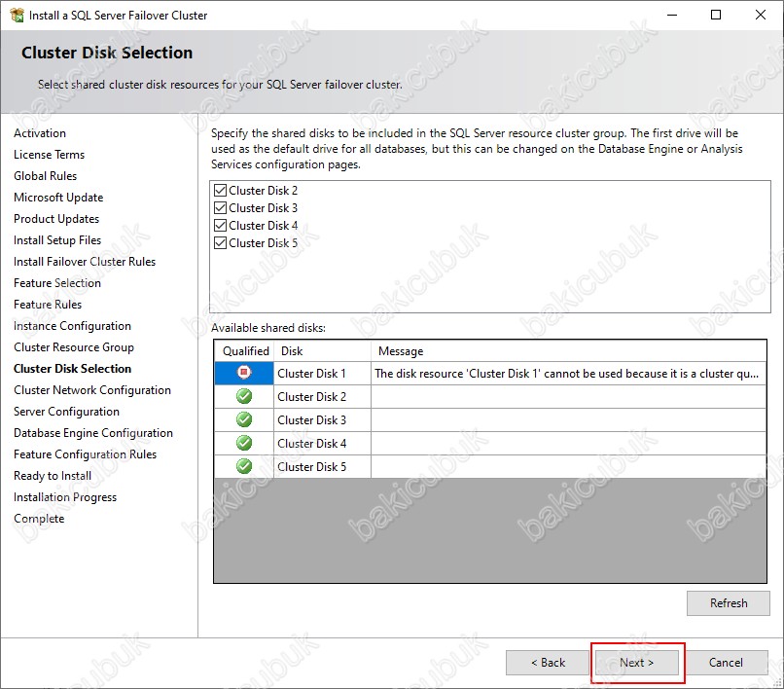784x689 pixels.
Task: Click the 'Cluster Disk 3' cell in available disks table
Action: 323,419
